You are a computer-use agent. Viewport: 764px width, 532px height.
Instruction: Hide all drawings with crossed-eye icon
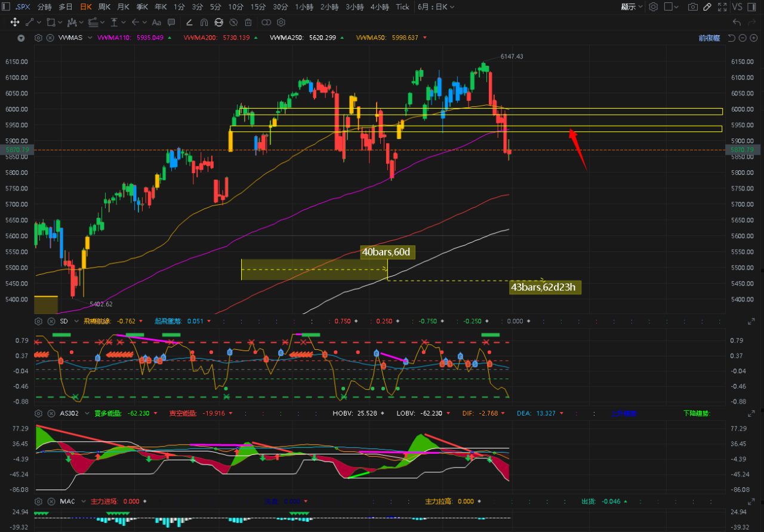click(x=233, y=22)
